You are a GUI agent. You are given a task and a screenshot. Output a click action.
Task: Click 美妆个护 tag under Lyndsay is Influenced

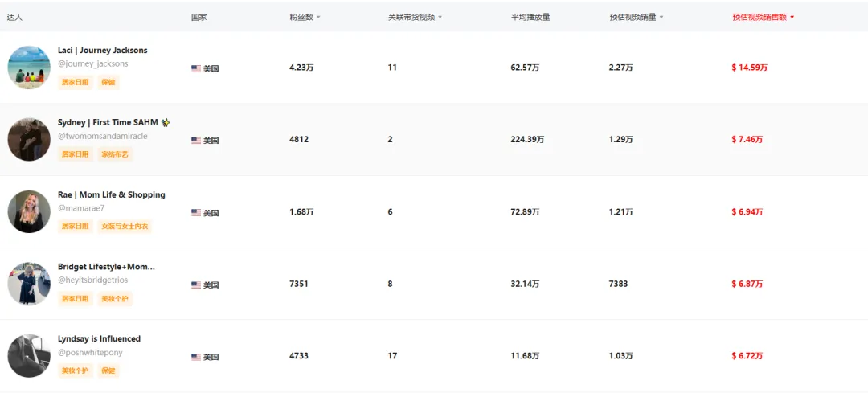(x=76, y=370)
